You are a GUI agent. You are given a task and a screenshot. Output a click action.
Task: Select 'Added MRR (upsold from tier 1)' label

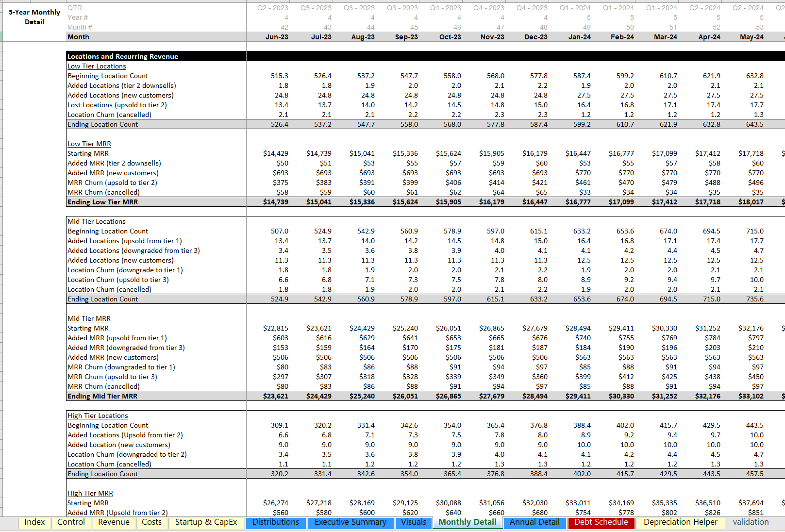[x=117, y=338]
